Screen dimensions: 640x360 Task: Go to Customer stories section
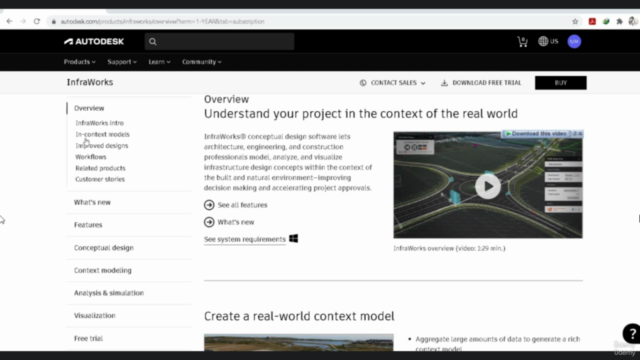tap(100, 179)
